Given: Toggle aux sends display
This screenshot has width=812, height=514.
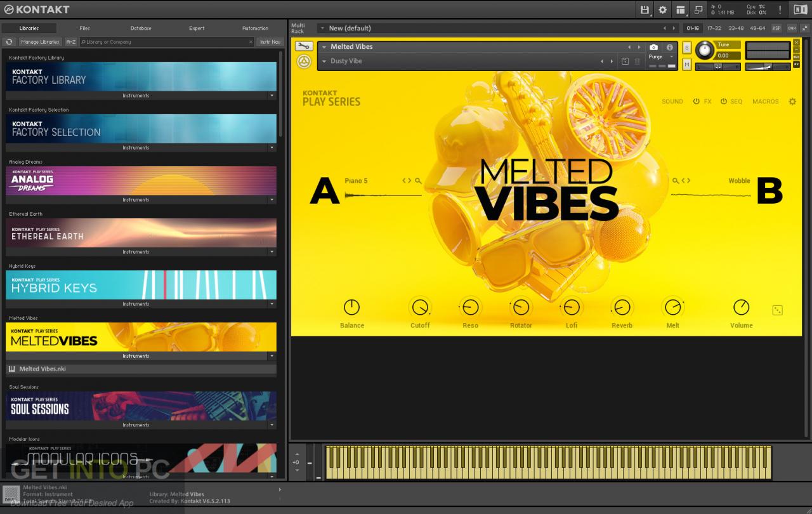Looking at the screenshot, I should (x=792, y=28).
